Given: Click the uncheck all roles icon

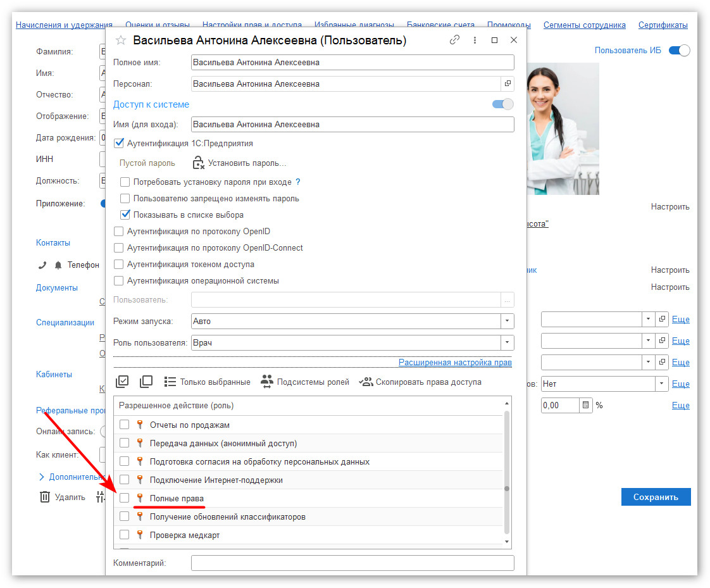Looking at the screenshot, I should click(146, 382).
